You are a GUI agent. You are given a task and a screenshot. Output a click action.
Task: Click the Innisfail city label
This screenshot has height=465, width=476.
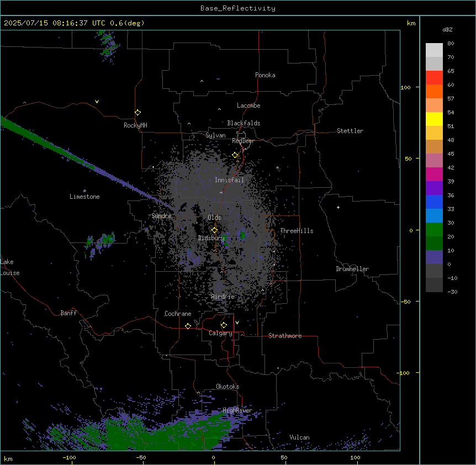coord(229,180)
